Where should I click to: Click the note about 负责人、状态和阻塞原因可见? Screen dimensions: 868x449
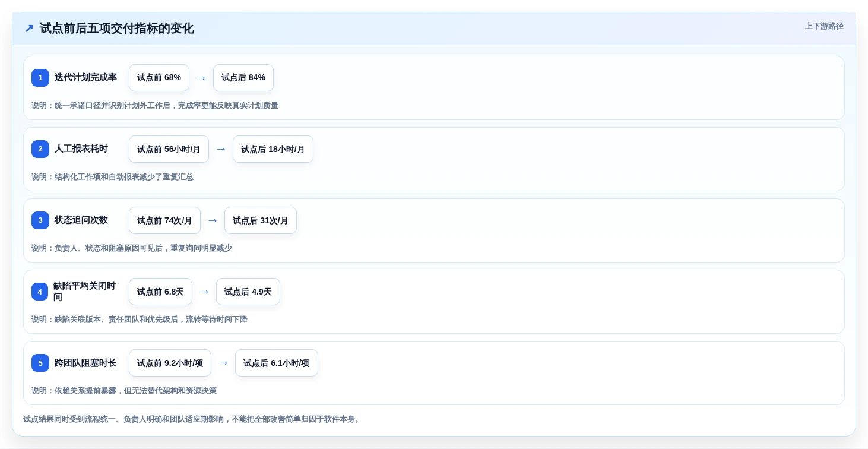point(132,248)
